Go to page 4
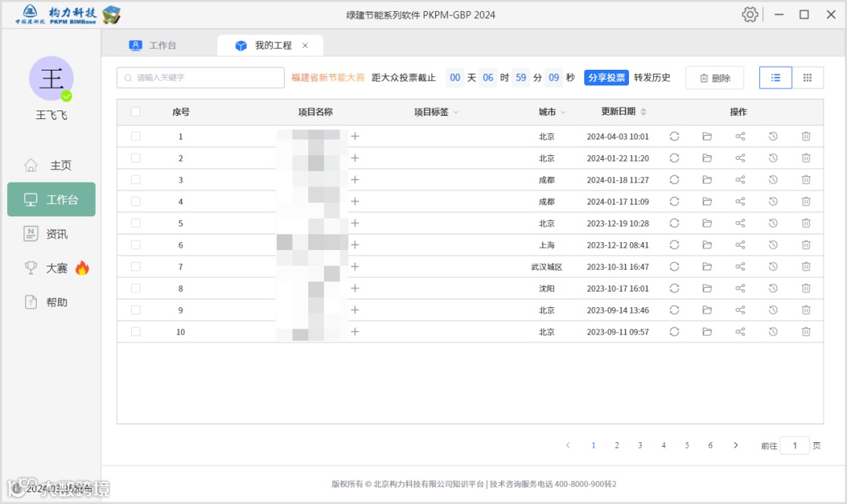This screenshot has width=847, height=504. tap(663, 445)
